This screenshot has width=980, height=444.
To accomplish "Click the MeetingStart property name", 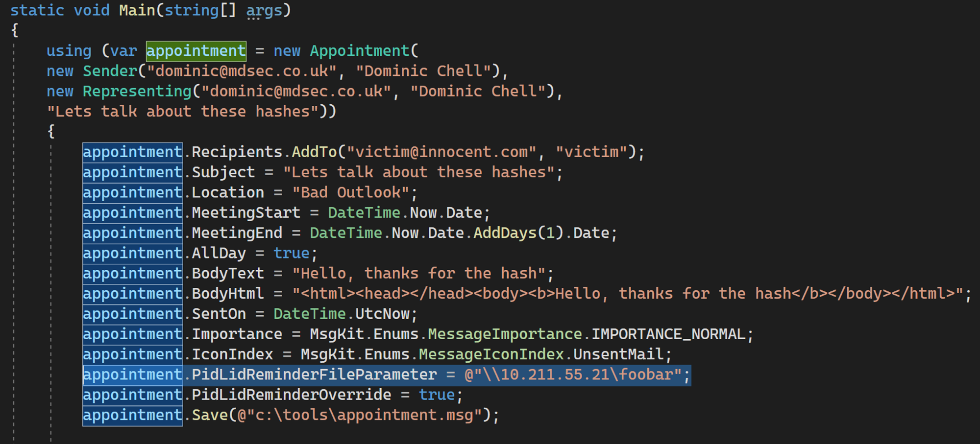I will [245, 212].
